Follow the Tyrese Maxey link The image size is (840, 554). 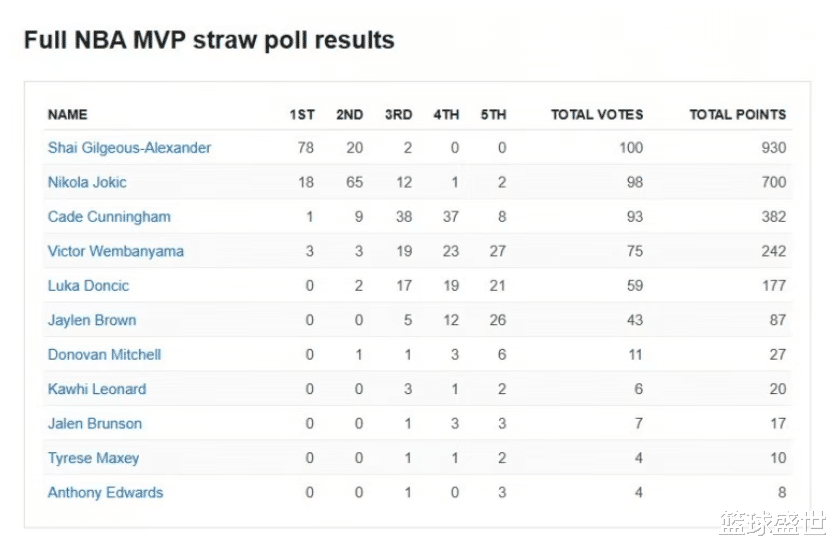[93, 459]
